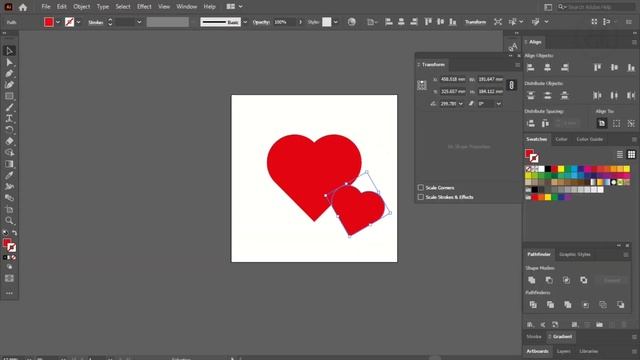The image size is (640, 360).
Task: Select the Eyedropper tool
Action: 9,176
